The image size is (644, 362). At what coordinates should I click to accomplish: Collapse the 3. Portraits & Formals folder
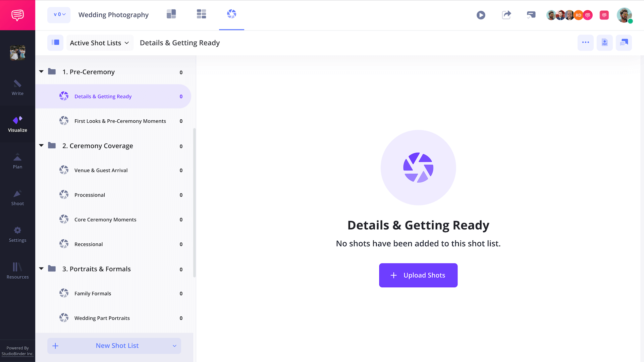41,269
